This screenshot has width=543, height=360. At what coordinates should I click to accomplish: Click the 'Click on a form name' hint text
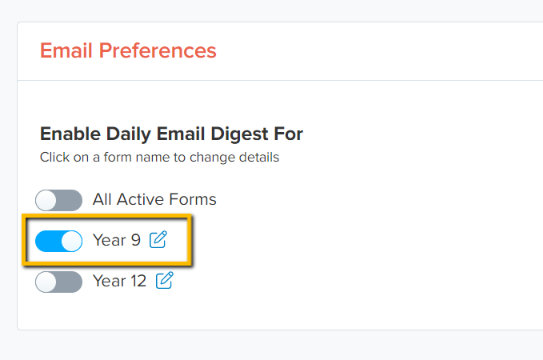point(159,157)
